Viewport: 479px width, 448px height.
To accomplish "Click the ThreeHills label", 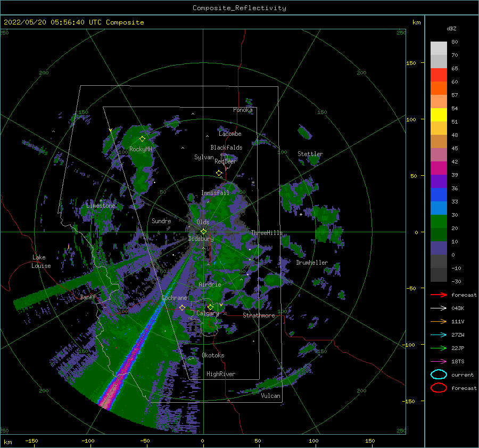I will point(267,233).
